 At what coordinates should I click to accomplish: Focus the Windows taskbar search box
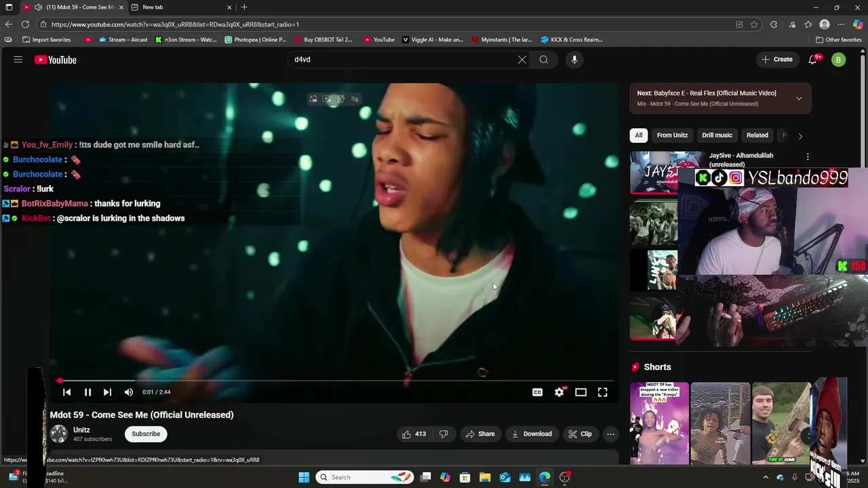click(366, 477)
